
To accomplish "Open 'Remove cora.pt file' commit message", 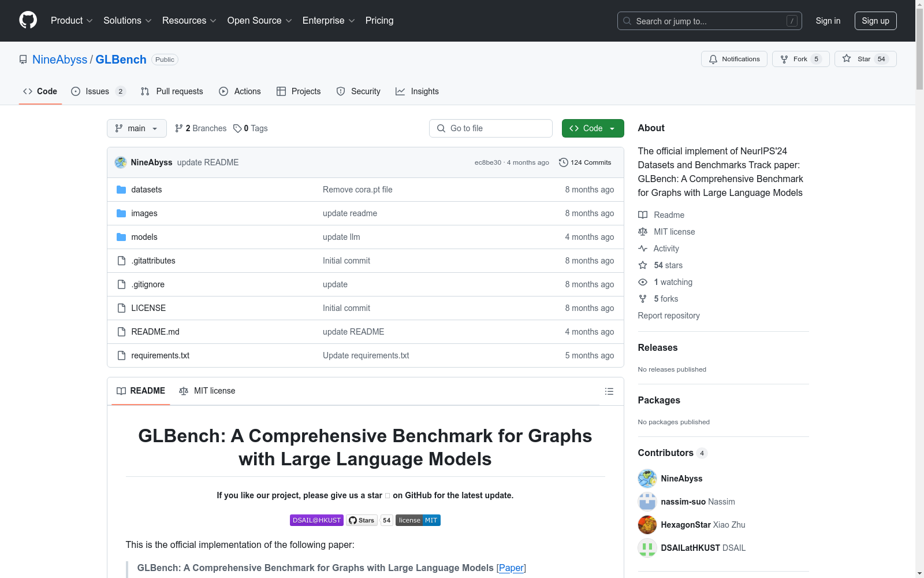I will coord(357,190).
